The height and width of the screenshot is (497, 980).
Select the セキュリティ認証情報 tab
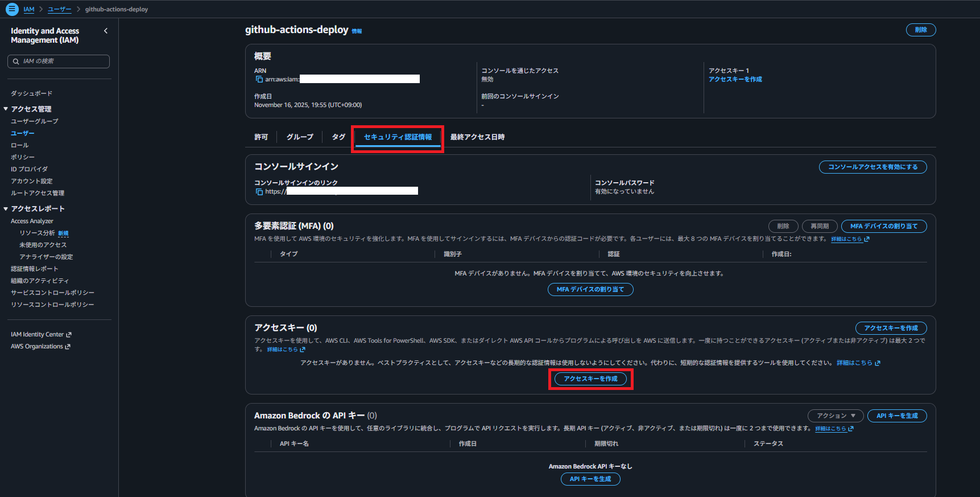point(398,137)
